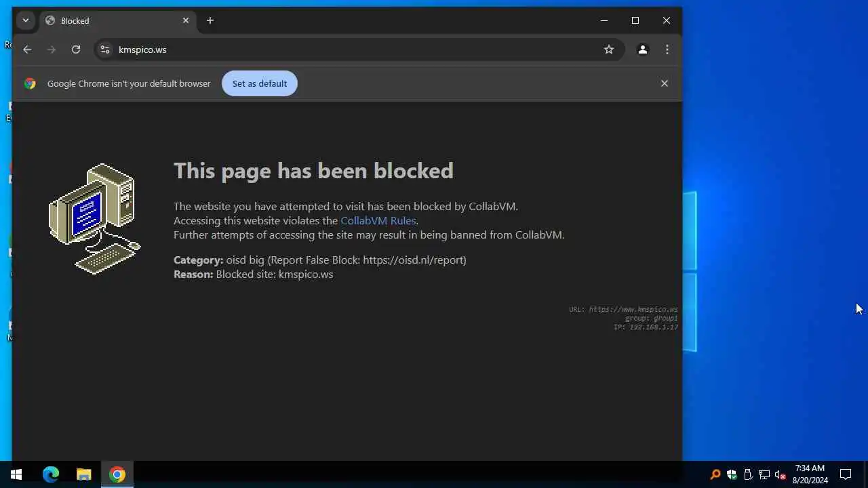Image resolution: width=868 pixels, height=488 pixels.
Task: Focus the address bar showing kmspico.ws
Action: (358, 49)
